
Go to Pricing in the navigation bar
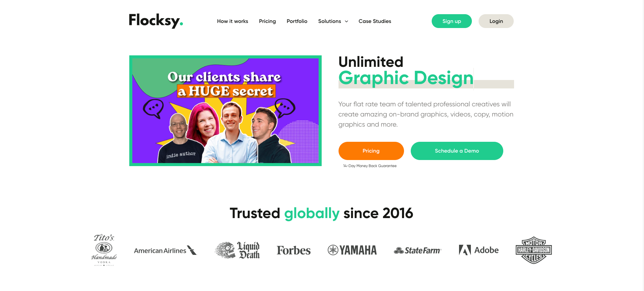click(267, 21)
